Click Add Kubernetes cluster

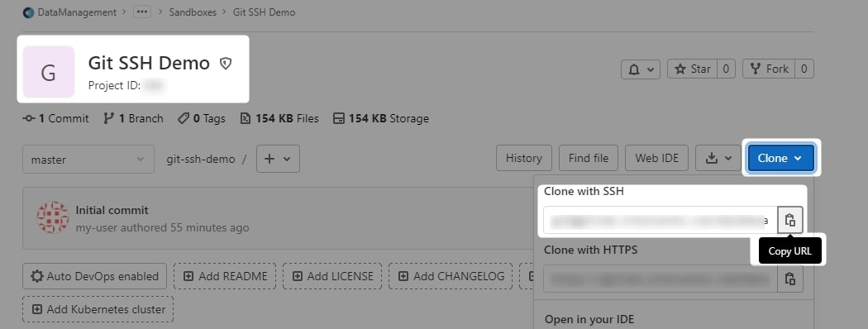pyautogui.click(x=98, y=310)
